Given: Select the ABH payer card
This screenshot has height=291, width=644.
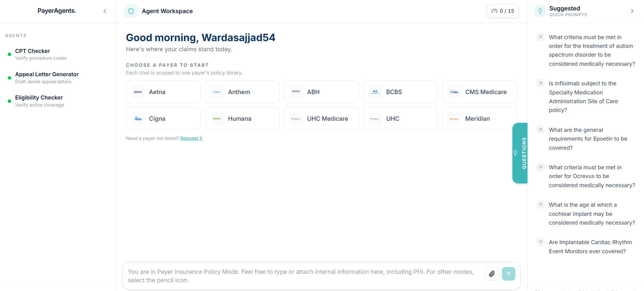Looking at the screenshot, I should click(x=321, y=92).
